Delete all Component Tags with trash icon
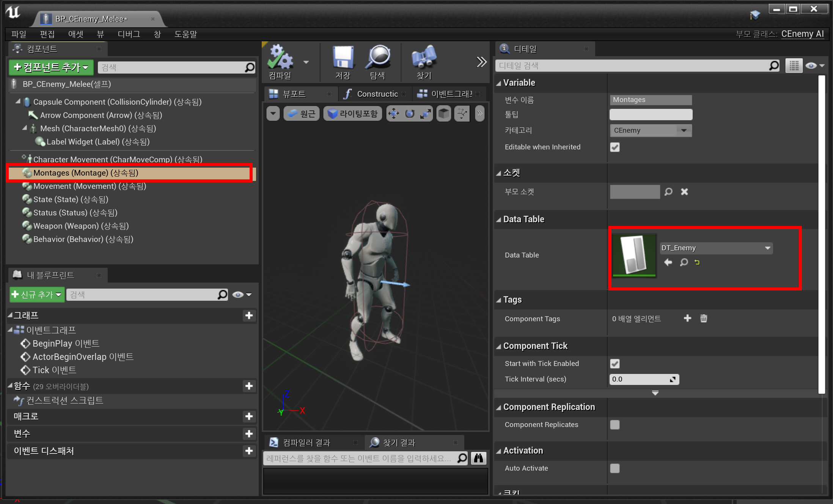The height and width of the screenshot is (504, 833). pyautogui.click(x=703, y=319)
